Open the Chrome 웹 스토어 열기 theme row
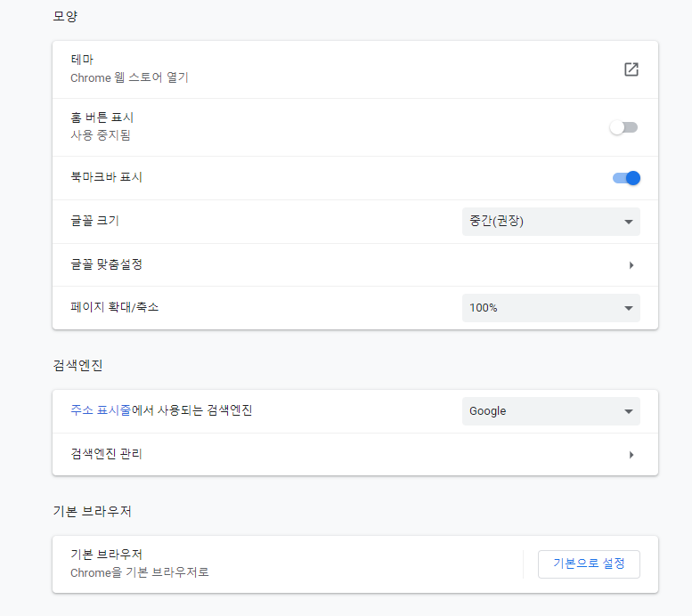The image size is (692, 616). click(x=355, y=69)
